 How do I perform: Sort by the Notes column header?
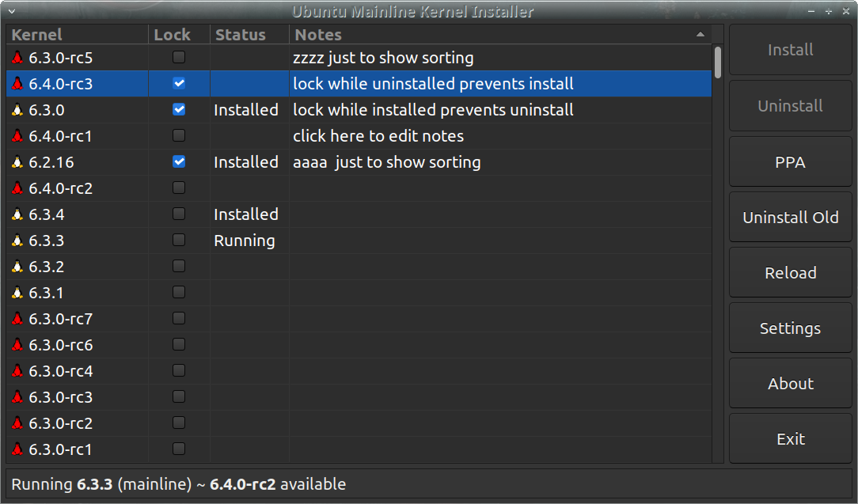point(500,35)
